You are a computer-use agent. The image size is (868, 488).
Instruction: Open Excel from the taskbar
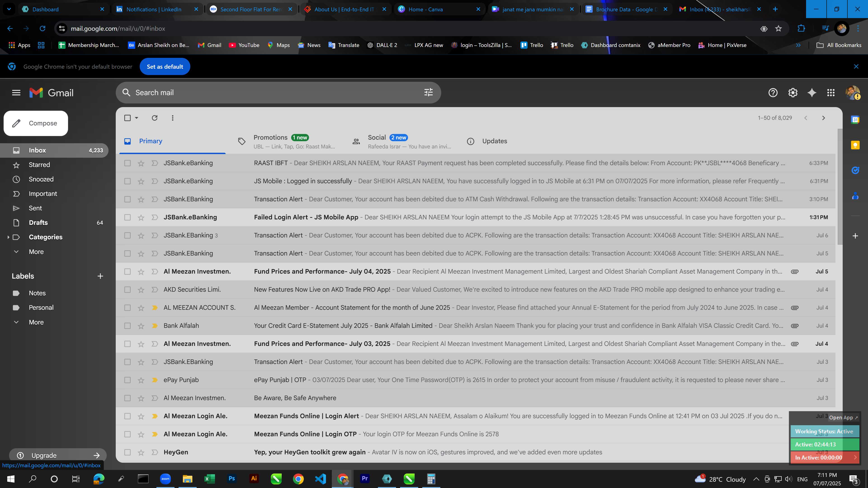point(210,479)
